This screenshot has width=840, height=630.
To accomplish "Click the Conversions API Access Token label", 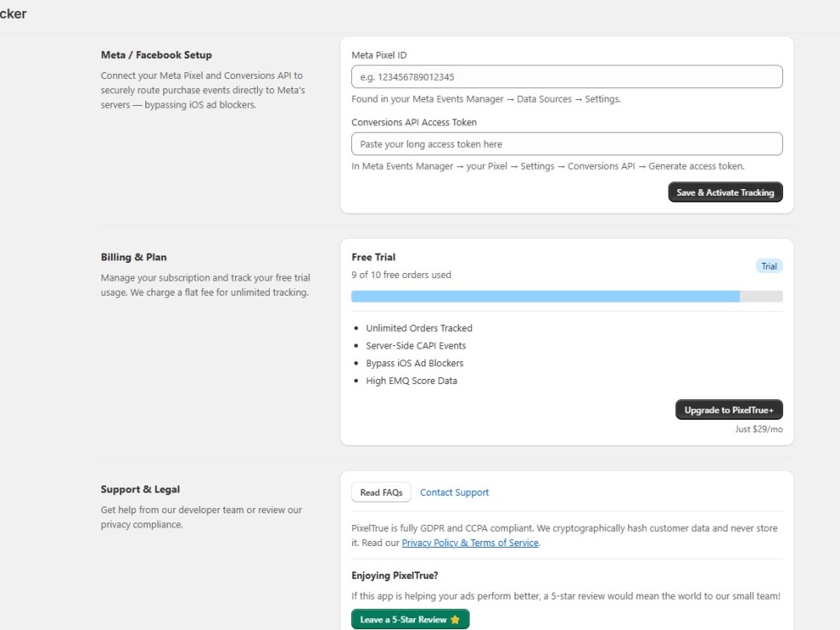I will [x=414, y=122].
